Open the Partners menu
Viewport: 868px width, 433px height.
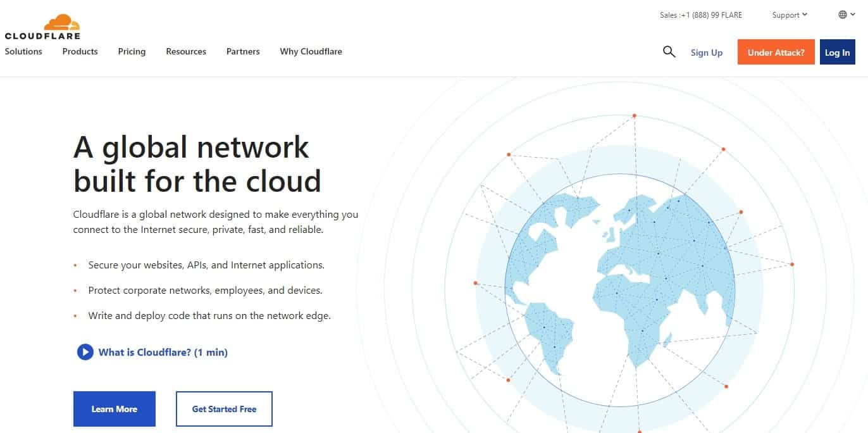[x=243, y=51]
